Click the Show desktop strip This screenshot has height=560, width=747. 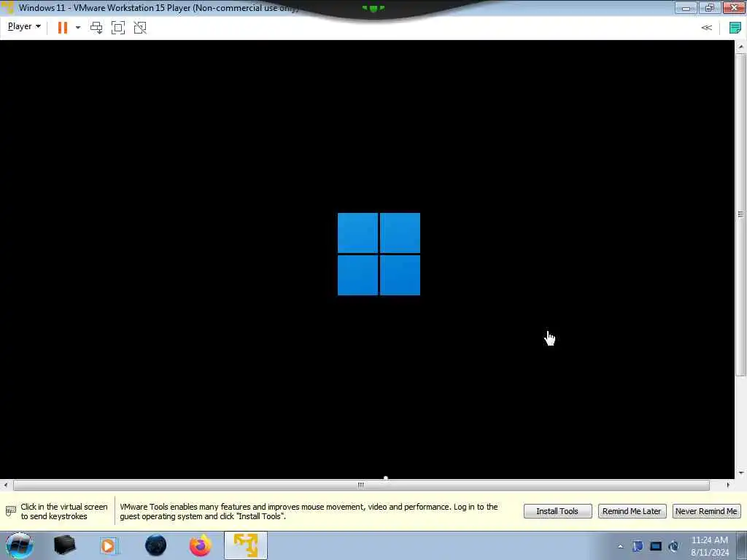click(x=742, y=545)
